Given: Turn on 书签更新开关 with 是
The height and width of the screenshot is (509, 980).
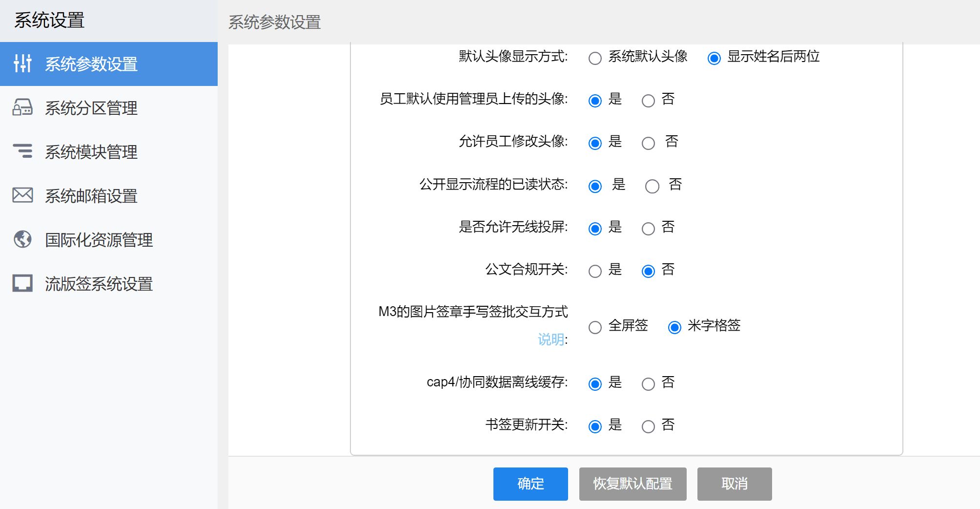Looking at the screenshot, I should click(x=595, y=426).
